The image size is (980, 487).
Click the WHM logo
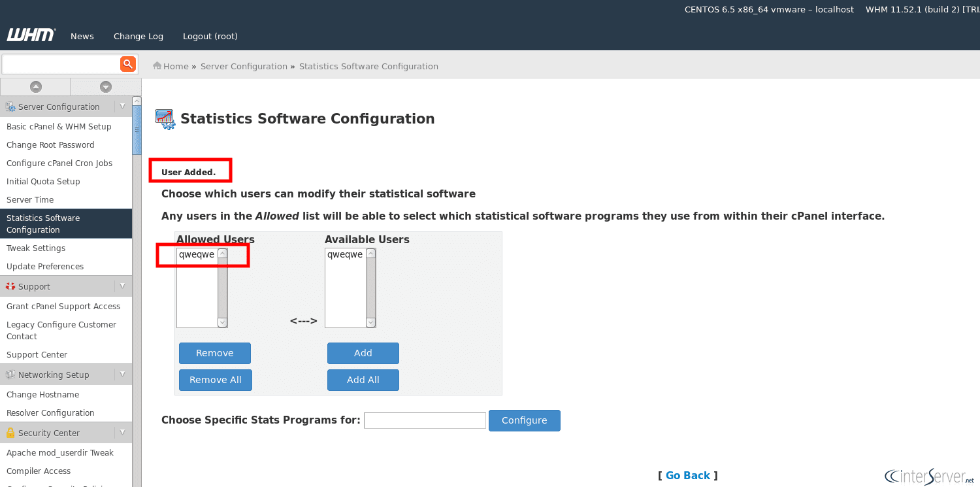click(31, 35)
